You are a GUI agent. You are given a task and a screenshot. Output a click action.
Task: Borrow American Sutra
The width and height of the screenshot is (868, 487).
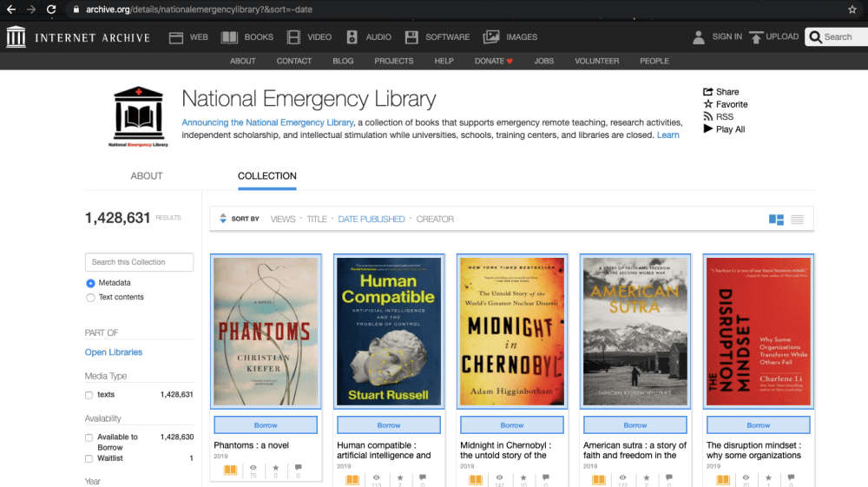635,425
